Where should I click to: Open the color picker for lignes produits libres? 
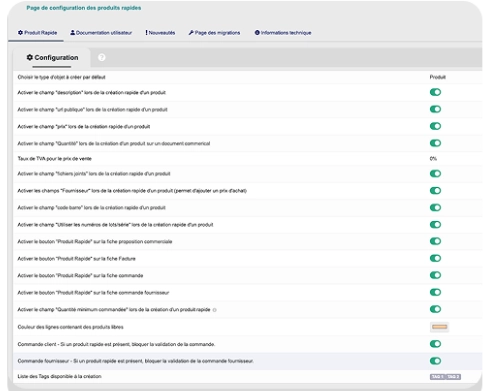[x=439, y=327]
